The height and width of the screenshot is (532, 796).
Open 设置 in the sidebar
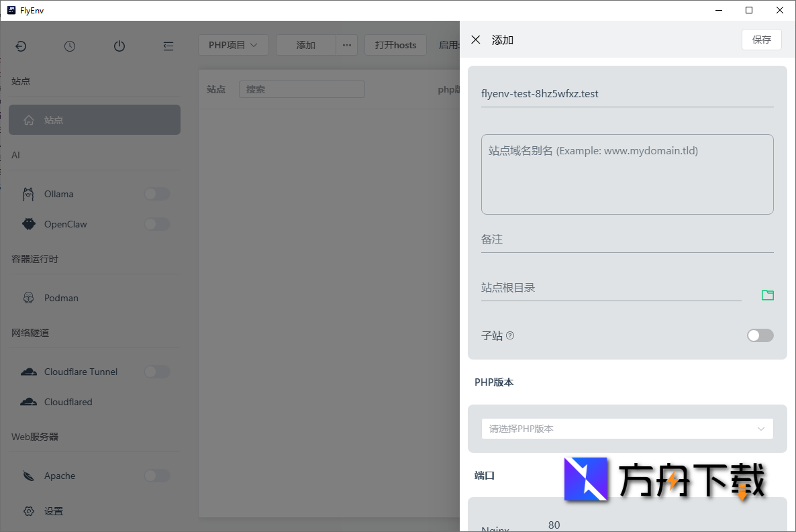tap(54, 511)
